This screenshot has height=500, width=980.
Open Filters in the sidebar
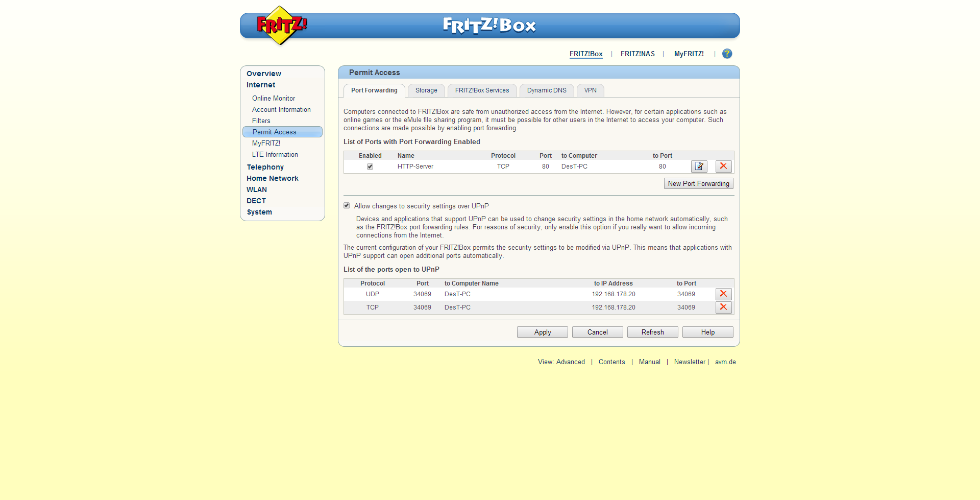[x=261, y=121]
